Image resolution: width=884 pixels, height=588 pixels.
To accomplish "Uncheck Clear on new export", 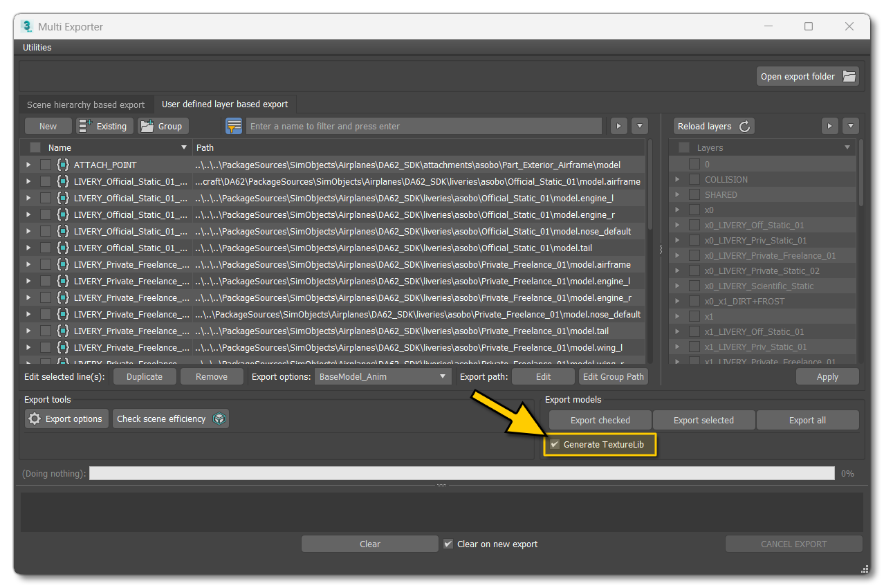I will [x=448, y=544].
